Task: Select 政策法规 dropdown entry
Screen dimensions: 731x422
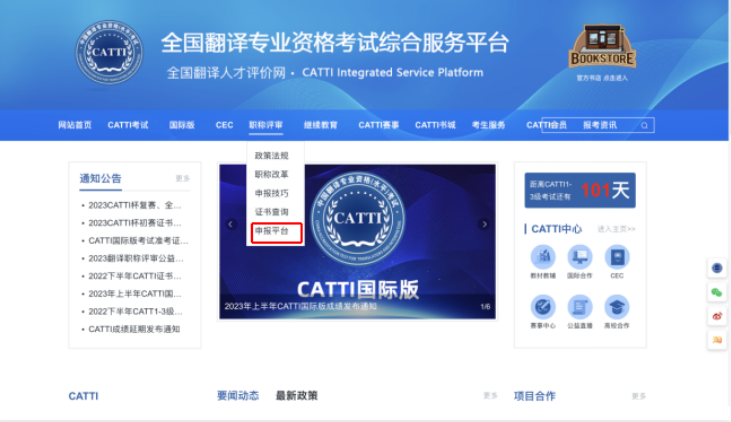Action: [271, 156]
